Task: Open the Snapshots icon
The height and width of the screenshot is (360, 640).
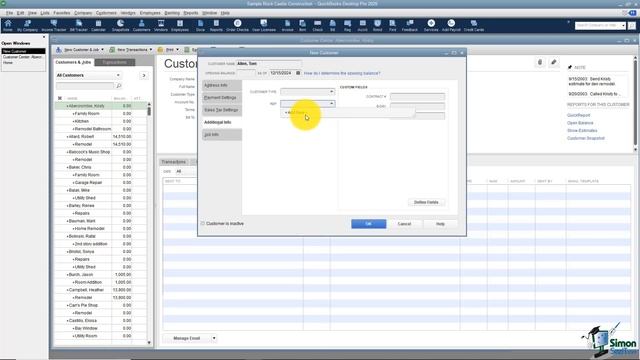Action: pos(120,25)
